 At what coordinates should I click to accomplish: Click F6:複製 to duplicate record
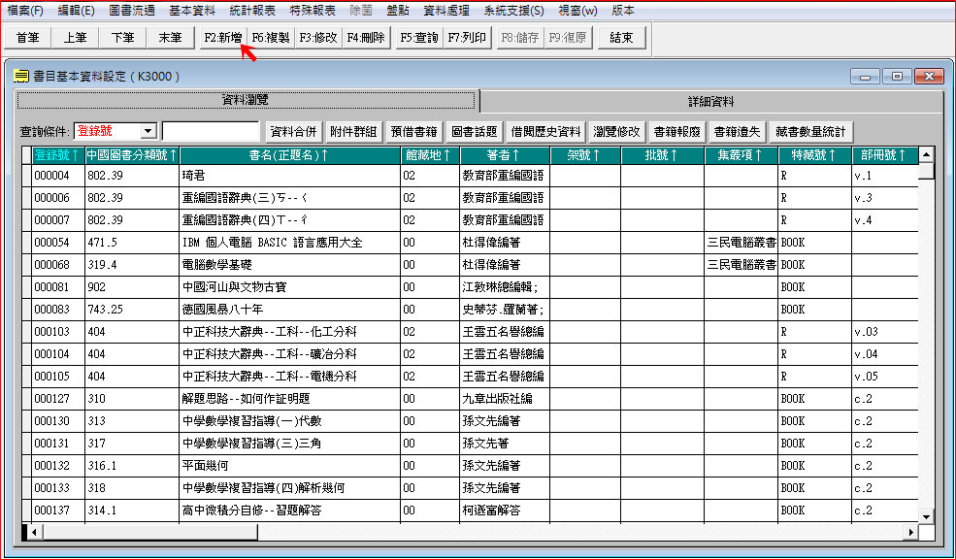click(271, 38)
